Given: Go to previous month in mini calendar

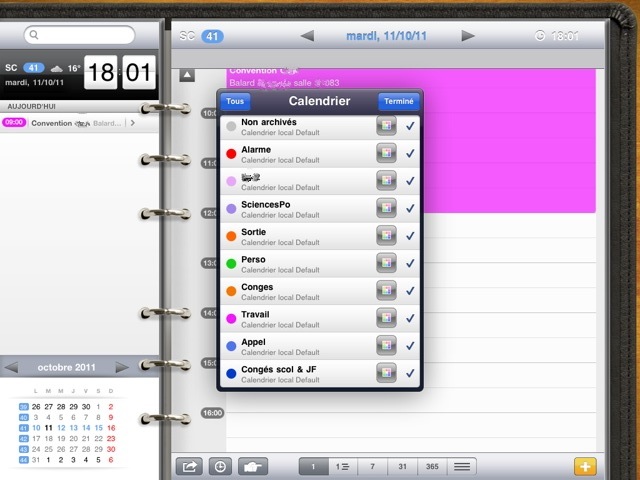Looking at the screenshot, I should pos(11,367).
